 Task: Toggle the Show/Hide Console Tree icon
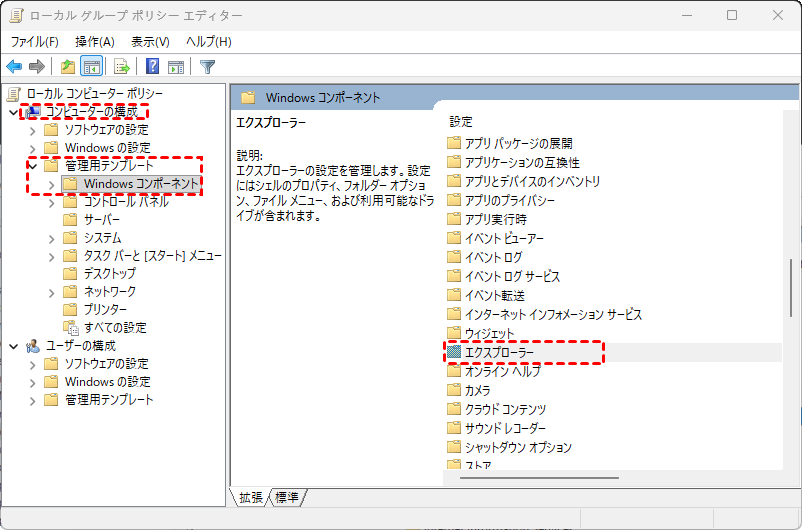point(91,67)
